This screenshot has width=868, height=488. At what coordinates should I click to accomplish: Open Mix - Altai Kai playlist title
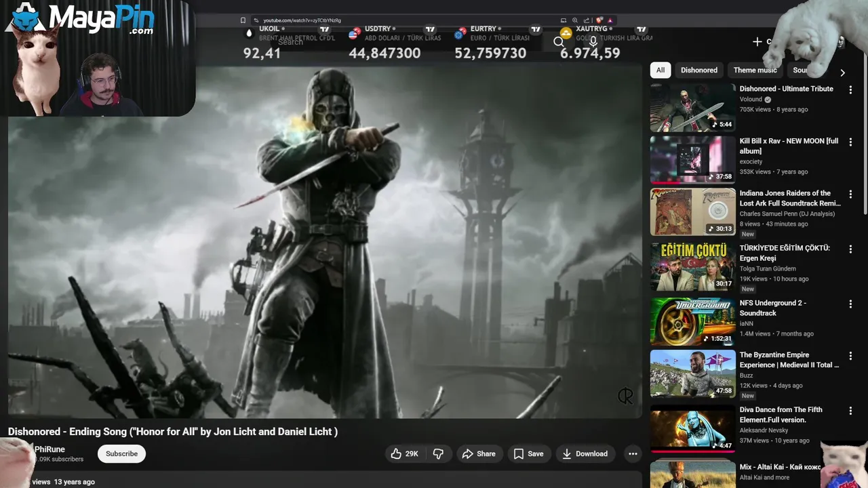(780, 467)
